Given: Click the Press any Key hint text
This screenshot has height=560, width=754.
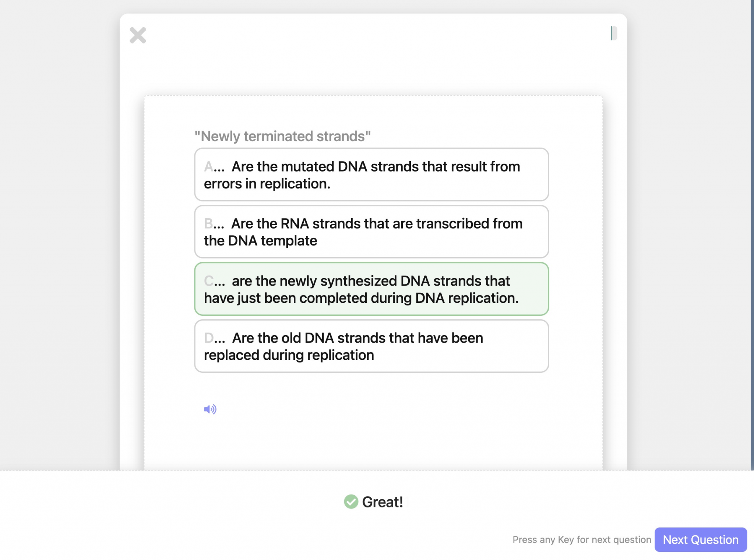Looking at the screenshot, I should coord(582,539).
